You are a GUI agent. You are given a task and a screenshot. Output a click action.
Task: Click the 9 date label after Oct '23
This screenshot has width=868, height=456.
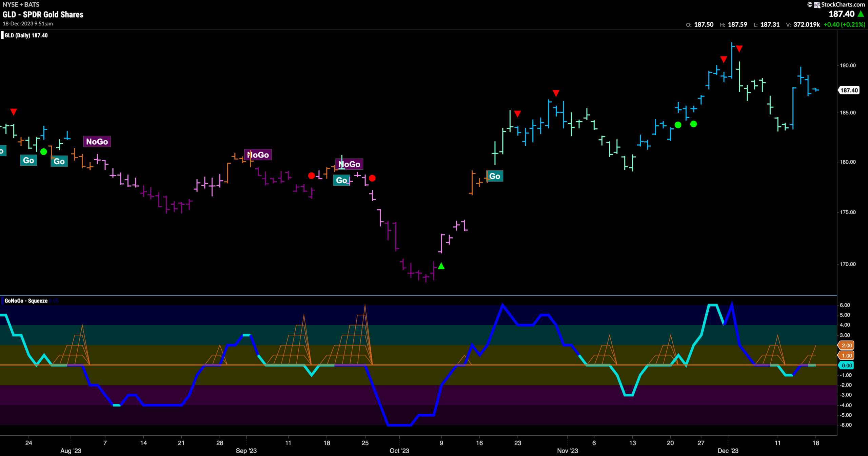click(x=441, y=443)
